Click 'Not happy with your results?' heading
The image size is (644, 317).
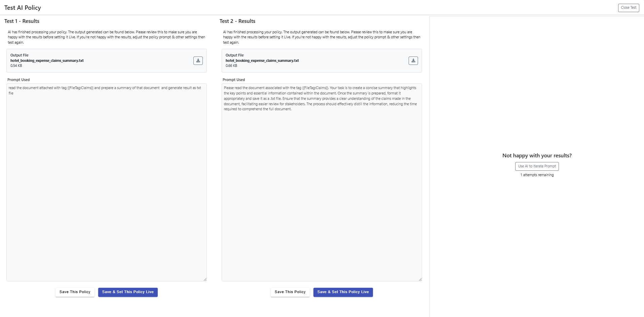(537, 156)
